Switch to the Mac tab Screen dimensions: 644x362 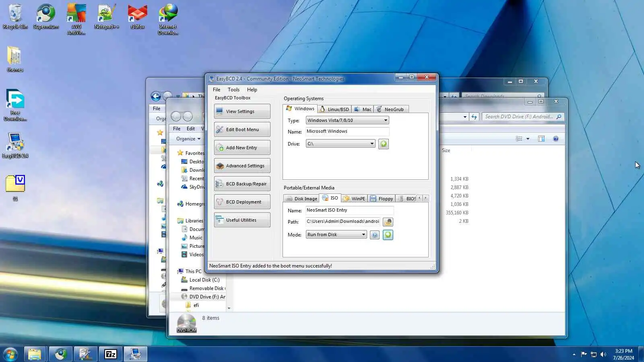point(363,109)
